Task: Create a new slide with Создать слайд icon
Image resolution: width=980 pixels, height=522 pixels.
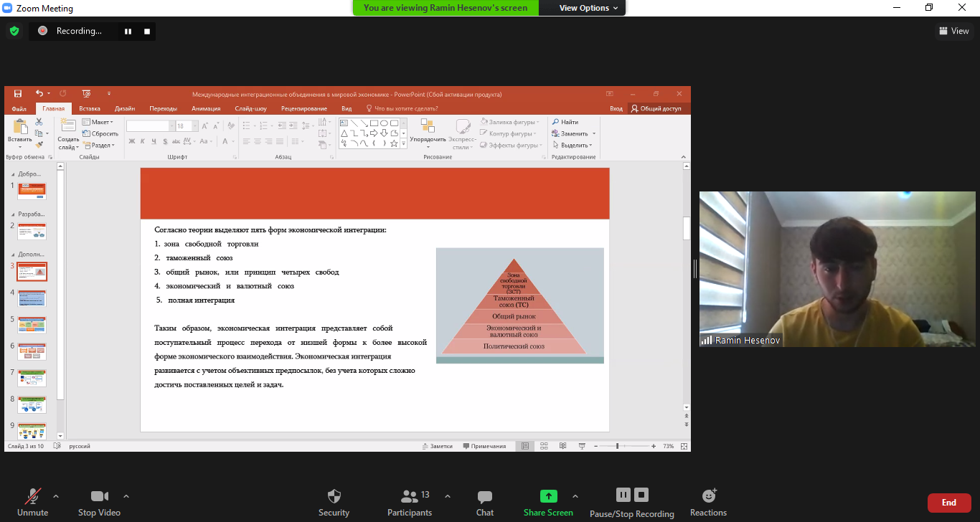Action: click(x=68, y=126)
